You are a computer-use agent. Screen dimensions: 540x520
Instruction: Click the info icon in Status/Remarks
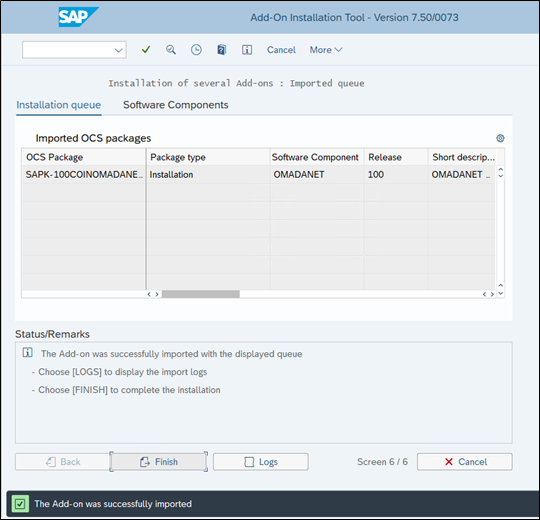pos(28,352)
